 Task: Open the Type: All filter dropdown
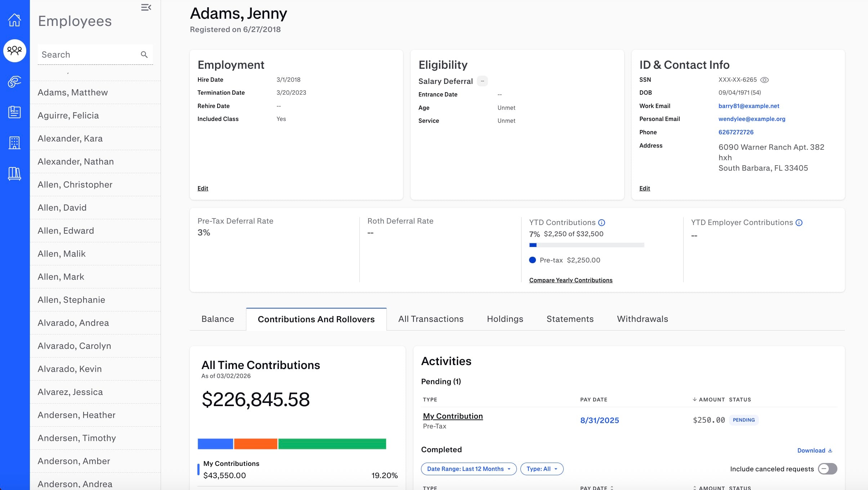(542, 469)
